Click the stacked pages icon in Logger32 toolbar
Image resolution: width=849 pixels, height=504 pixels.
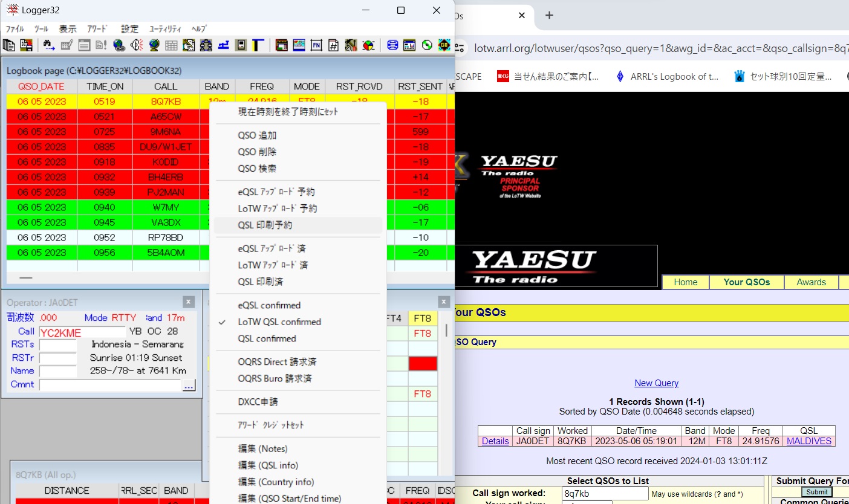click(8, 45)
